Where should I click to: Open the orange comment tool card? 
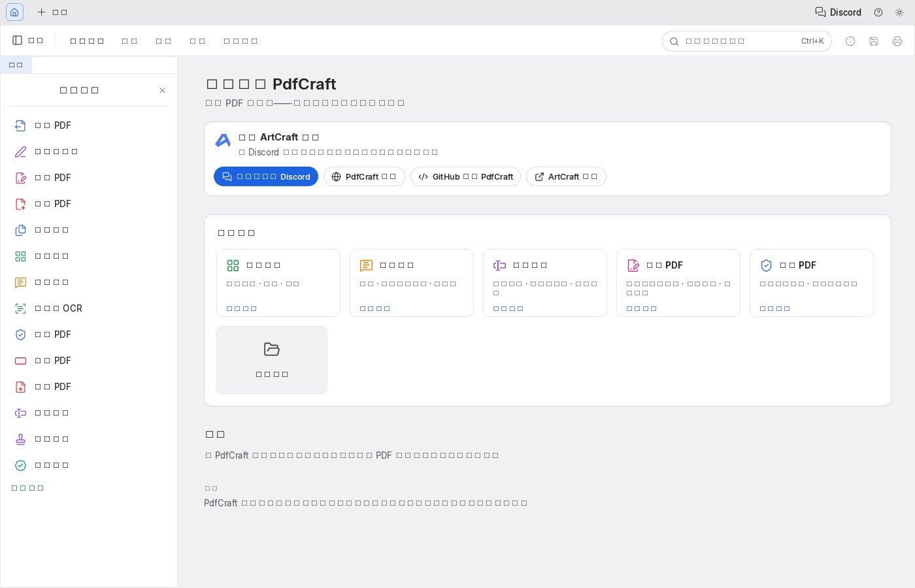click(412, 283)
